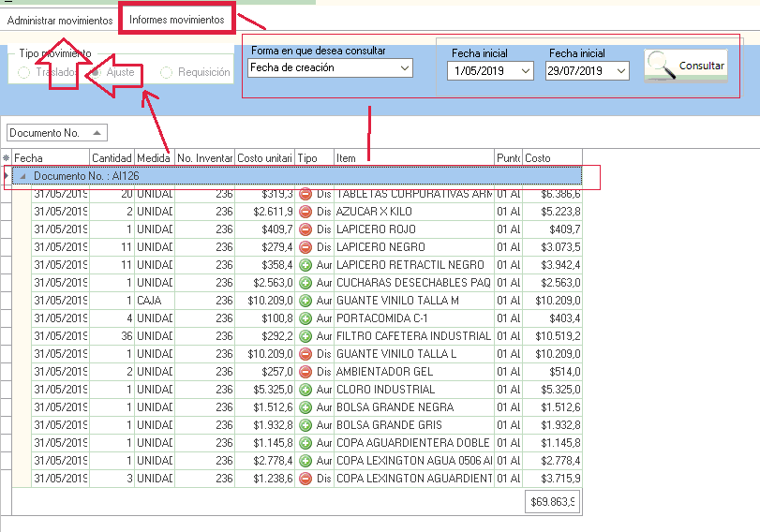760x532 pixels.
Task: Open the start date picker showing 1/05/2019
Action: (x=525, y=71)
